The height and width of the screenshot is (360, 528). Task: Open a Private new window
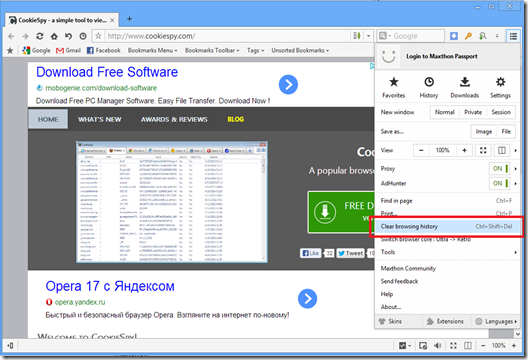(473, 112)
